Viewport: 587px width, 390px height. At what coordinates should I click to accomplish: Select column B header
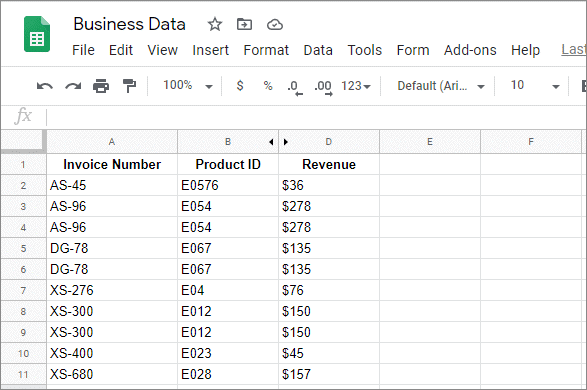pos(228,142)
